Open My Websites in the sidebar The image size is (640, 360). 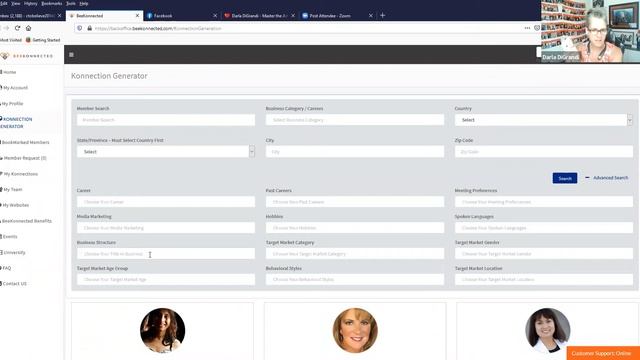[x=15, y=205]
